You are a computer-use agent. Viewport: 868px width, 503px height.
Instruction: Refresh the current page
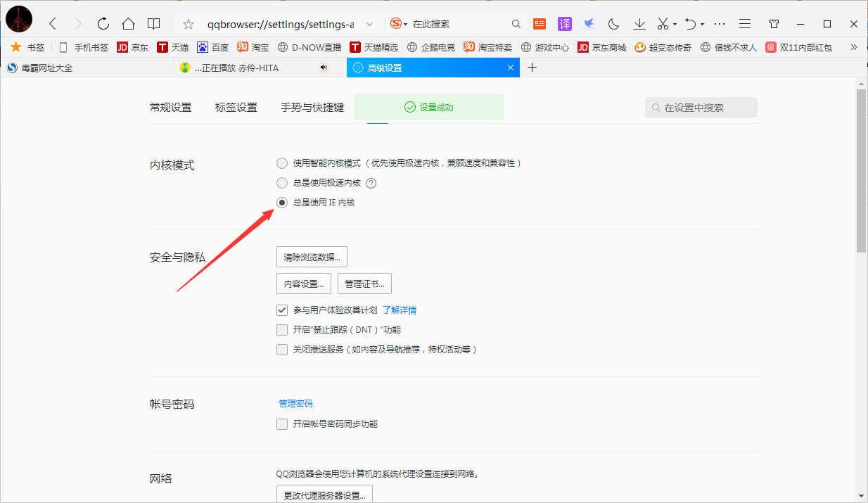[103, 23]
